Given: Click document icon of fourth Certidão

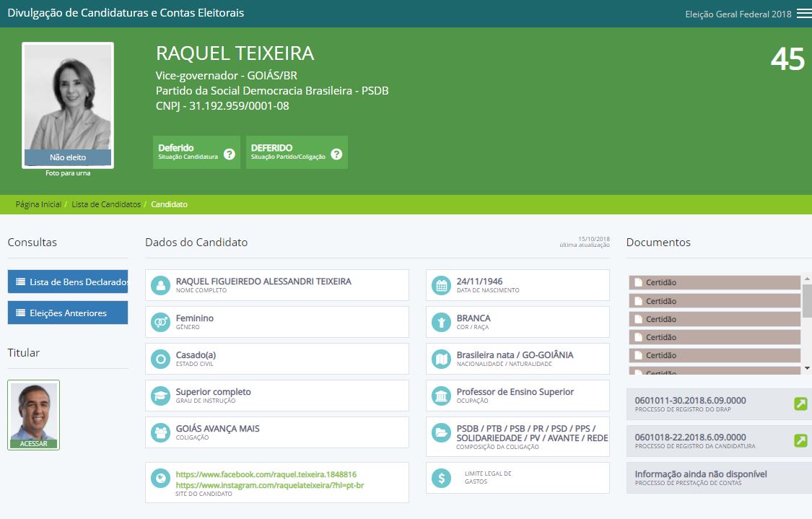Looking at the screenshot, I should 639,337.
